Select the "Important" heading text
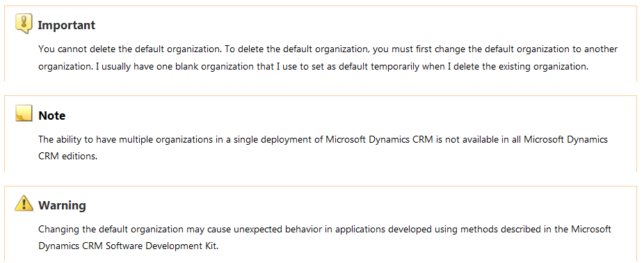644x263 pixels. pyautogui.click(x=67, y=26)
